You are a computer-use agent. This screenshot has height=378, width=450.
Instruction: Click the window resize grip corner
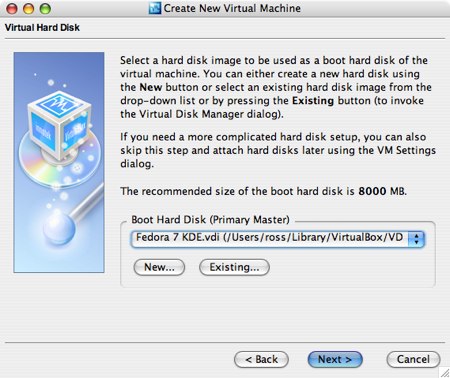[445, 373]
